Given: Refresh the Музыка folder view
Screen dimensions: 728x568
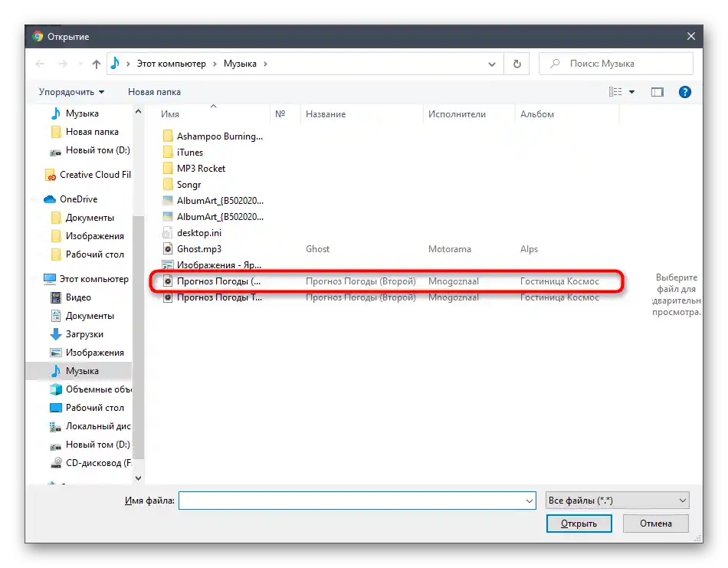Looking at the screenshot, I should (x=516, y=64).
